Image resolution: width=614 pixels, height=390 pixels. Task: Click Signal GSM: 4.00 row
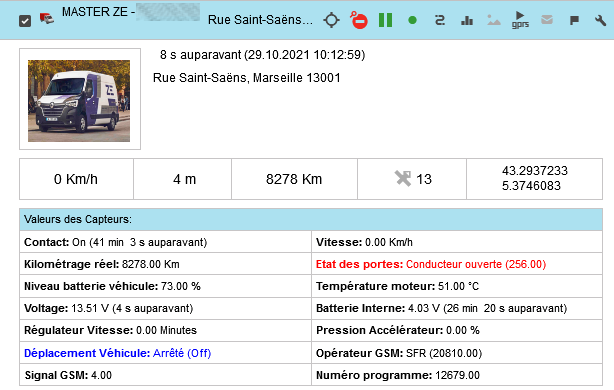[165, 375]
